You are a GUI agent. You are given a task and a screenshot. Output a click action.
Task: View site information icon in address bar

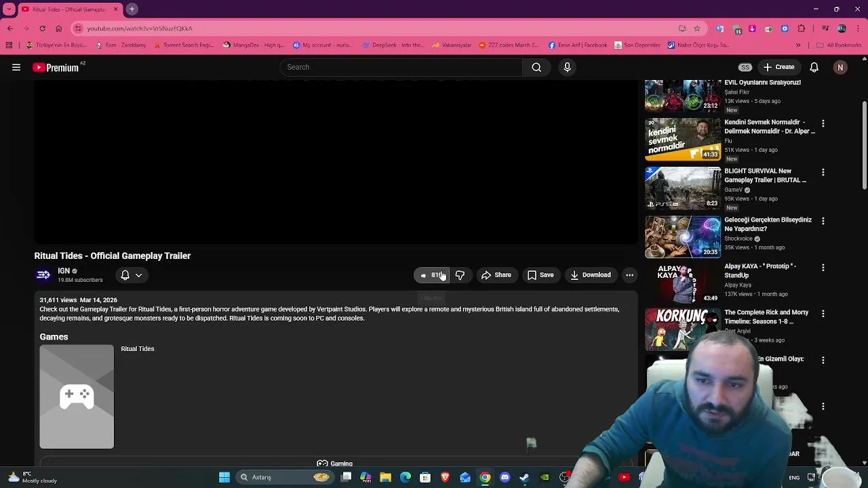[x=78, y=28]
